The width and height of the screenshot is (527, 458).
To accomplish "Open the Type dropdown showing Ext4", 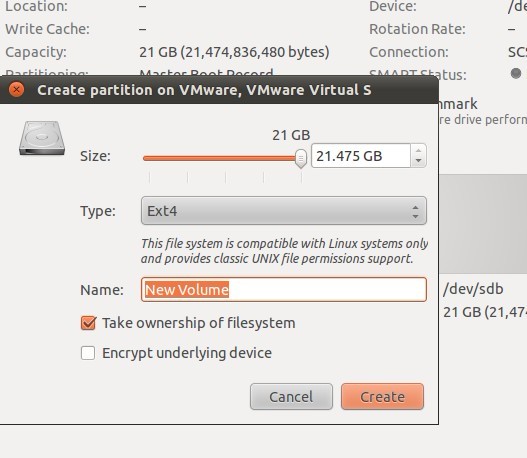I will point(284,211).
